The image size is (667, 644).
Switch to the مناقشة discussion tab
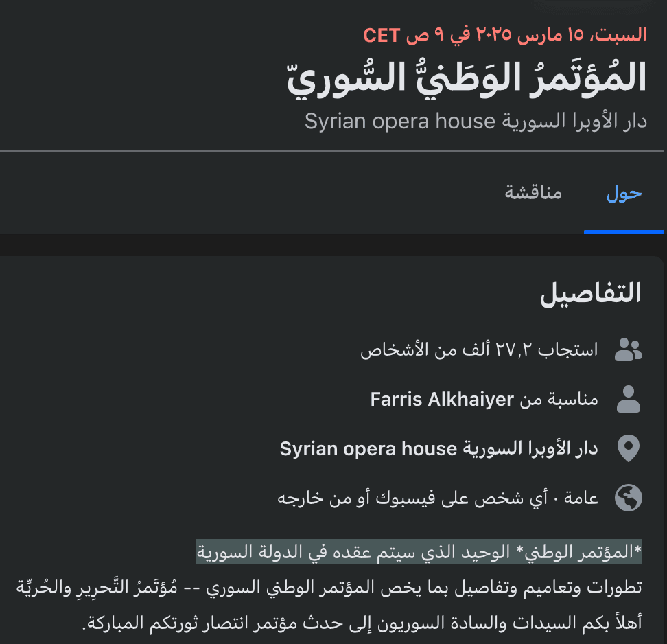pyautogui.click(x=532, y=194)
